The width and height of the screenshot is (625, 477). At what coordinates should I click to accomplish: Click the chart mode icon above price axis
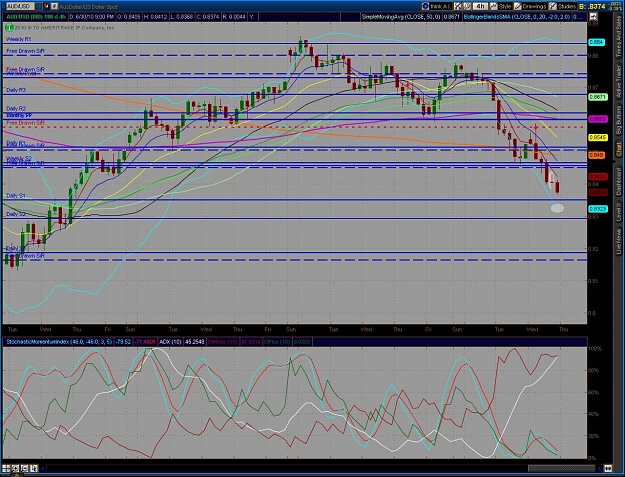tap(593, 16)
